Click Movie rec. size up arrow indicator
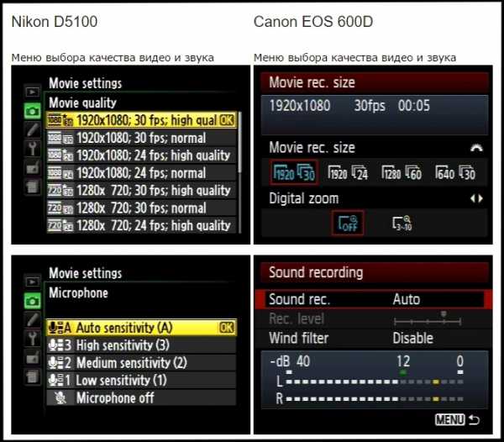The image size is (504, 442). tap(476, 148)
